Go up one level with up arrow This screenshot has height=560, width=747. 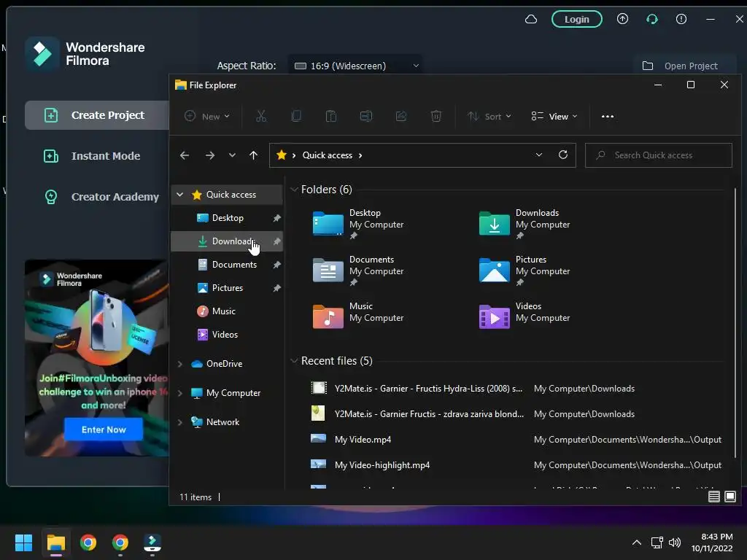coord(253,155)
